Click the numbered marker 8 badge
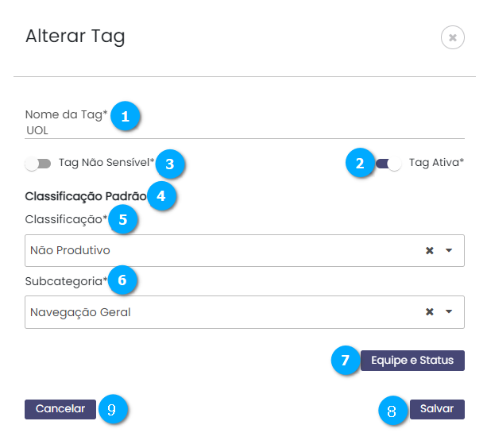 [392, 411]
